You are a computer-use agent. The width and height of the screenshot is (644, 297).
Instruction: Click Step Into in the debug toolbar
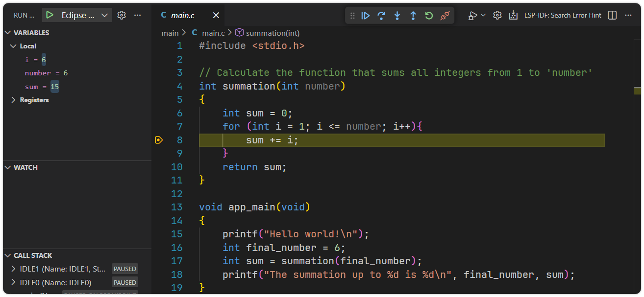click(x=397, y=15)
